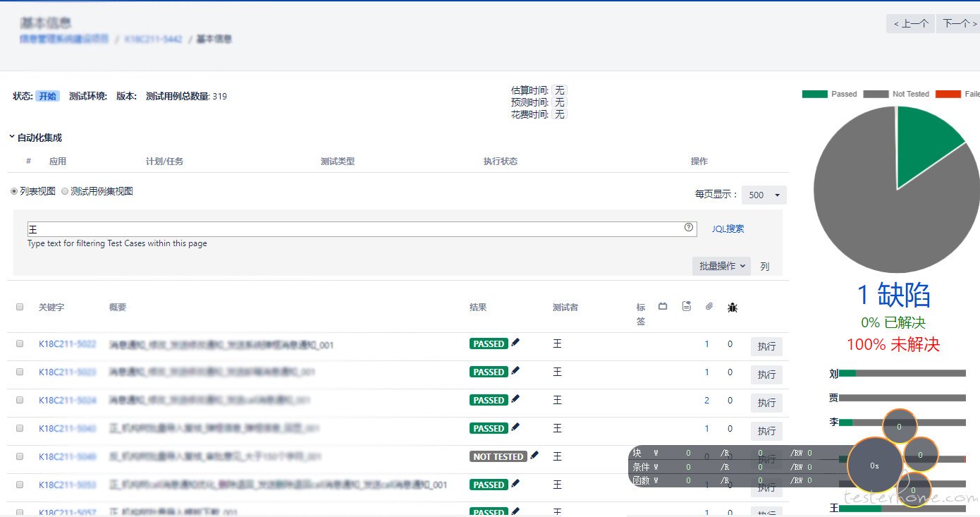The image size is (980, 517).
Task: Click the edit pencil for K18C211-5022 result
Action: click(x=515, y=343)
